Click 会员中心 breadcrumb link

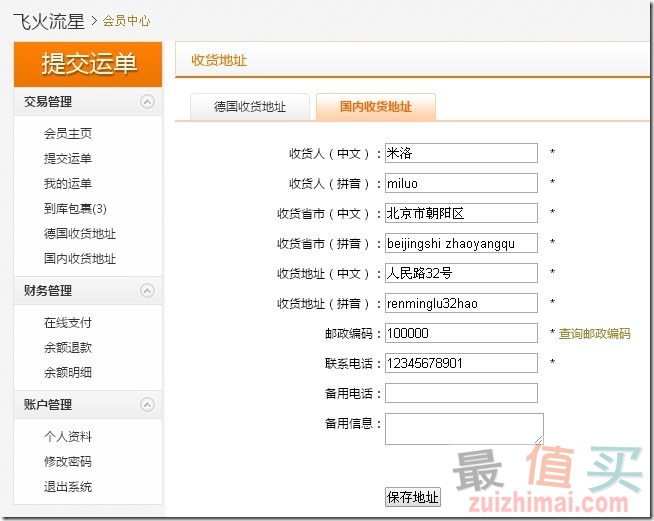click(126, 21)
